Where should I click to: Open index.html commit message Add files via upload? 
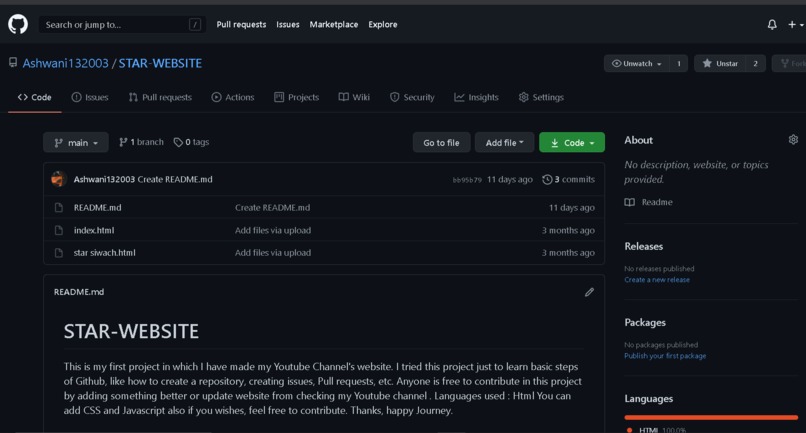(x=273, y=230)
